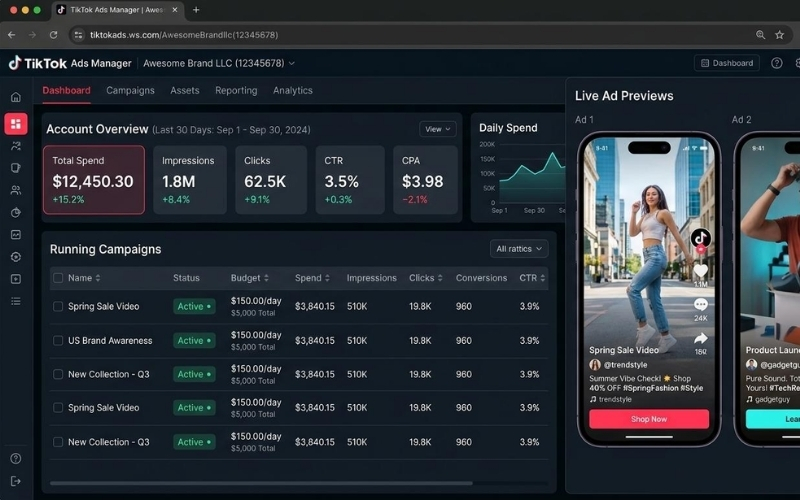This screenshot has height=500, width=800.
Task: Switch to the Dashboard tab
Action: 66,90
